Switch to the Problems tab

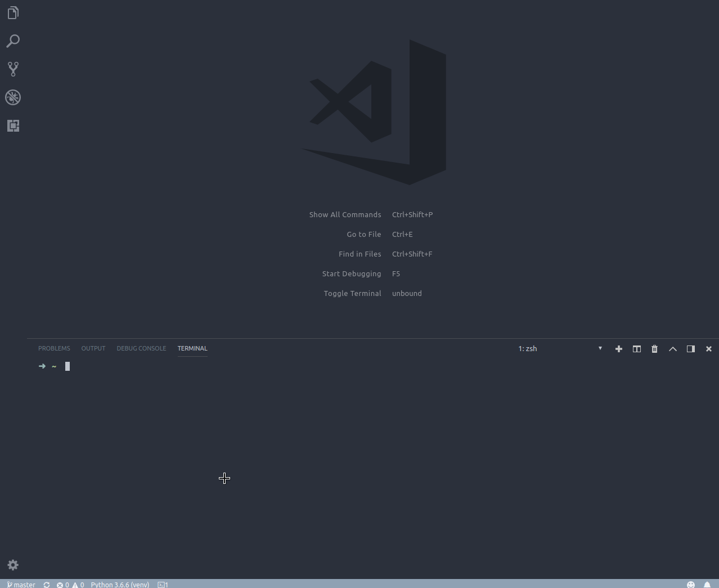click(x=54, y=348)
